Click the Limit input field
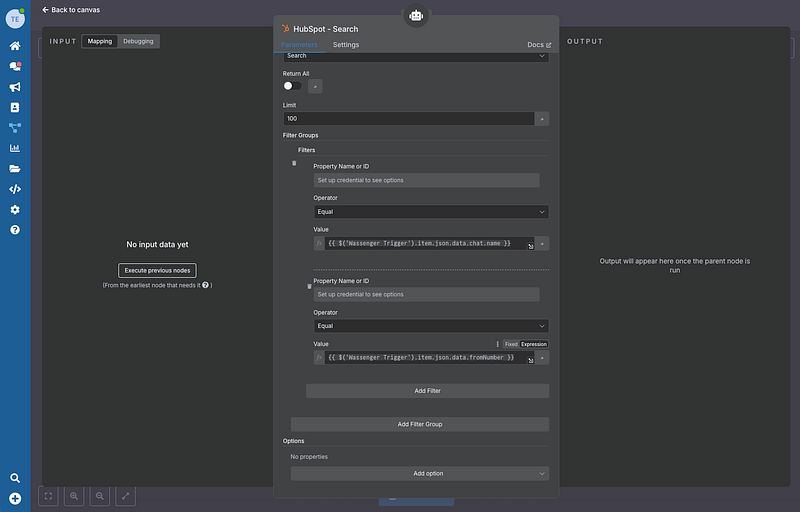Image resolution: width=800 pixels, height=512 pixels. coord(408,119)
